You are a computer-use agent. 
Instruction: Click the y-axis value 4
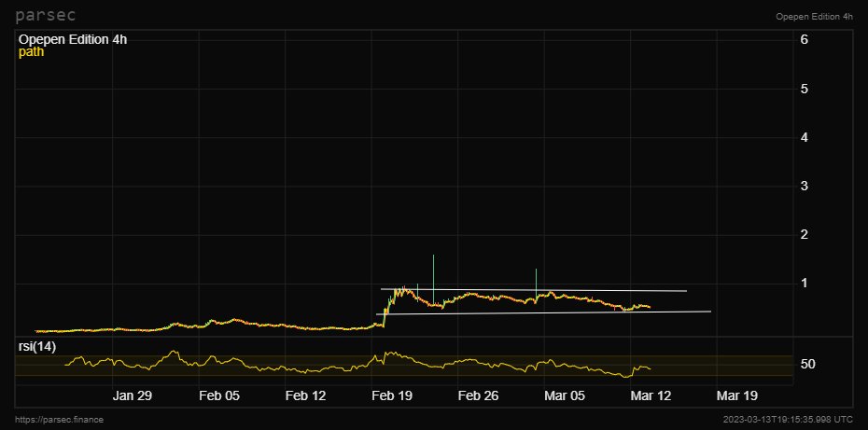[x=804, y=137]
